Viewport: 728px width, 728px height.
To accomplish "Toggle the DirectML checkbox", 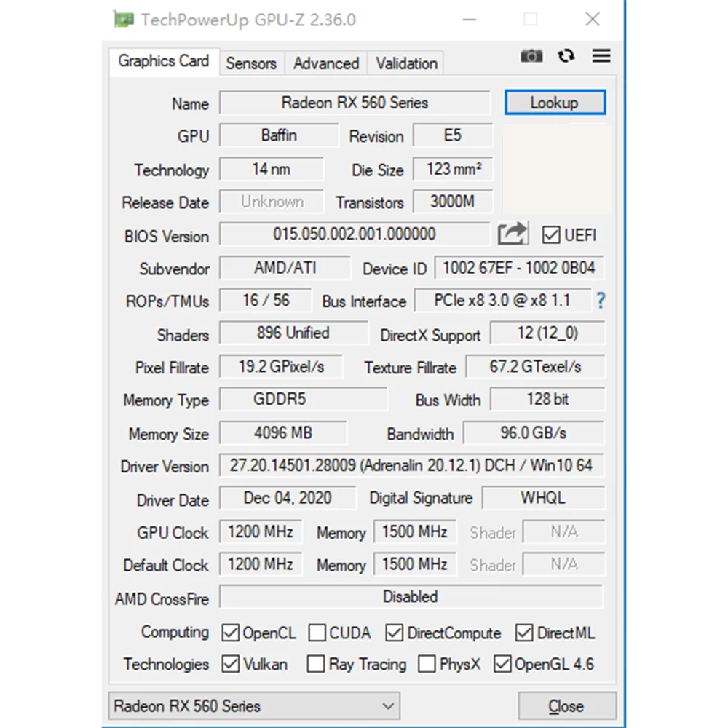I will coord(524,633).
